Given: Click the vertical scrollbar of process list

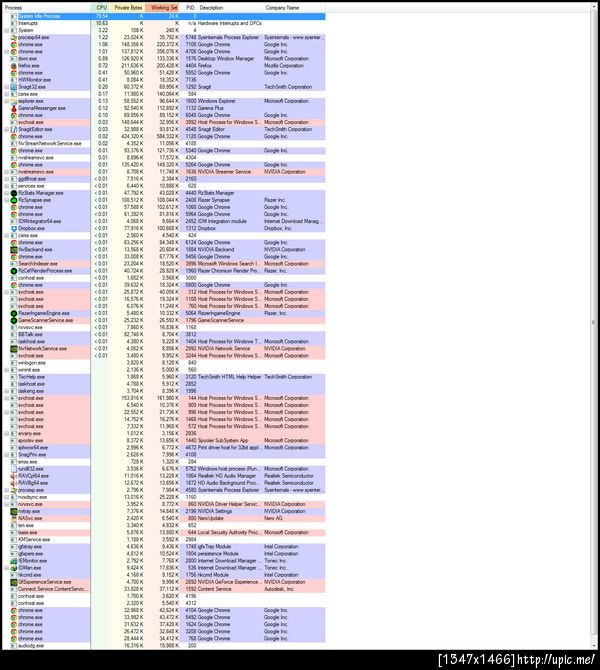Looking at the screenshot, I should (594, 323).
